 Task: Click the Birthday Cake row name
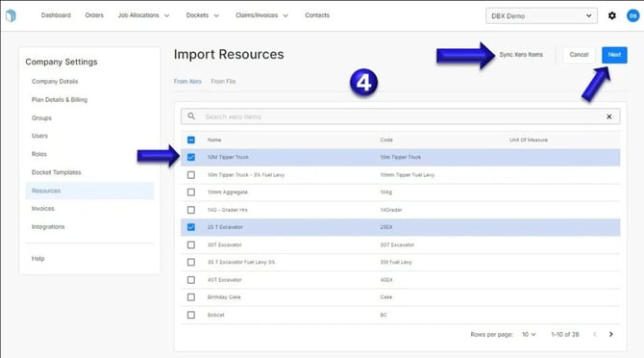pos(224,296)
